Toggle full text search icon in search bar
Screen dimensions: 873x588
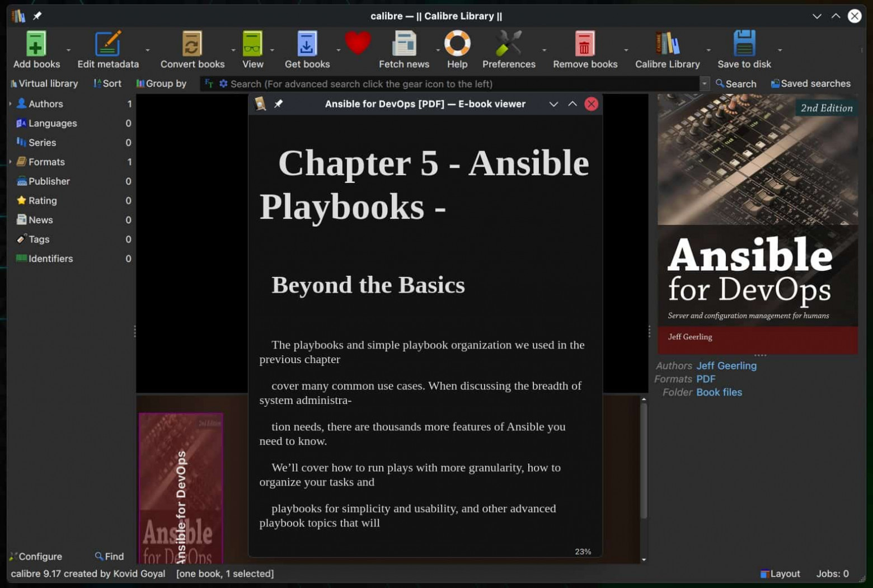click(209, 83)
